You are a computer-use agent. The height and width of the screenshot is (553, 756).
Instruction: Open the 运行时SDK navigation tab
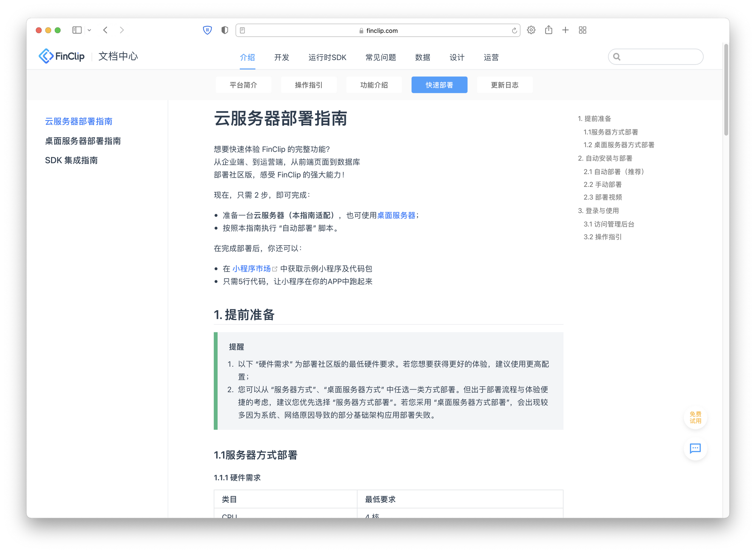click(x=327, y=57)
